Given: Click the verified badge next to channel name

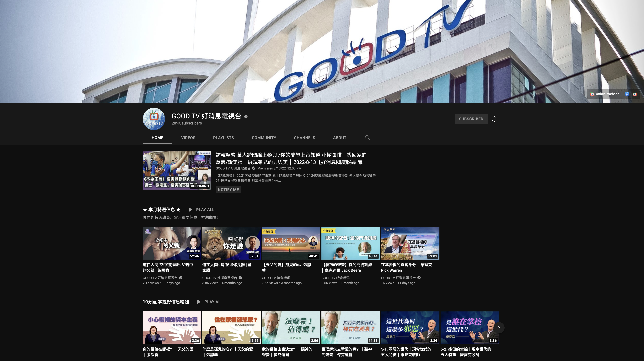Looking at the screenshot, I should [246, 117].
